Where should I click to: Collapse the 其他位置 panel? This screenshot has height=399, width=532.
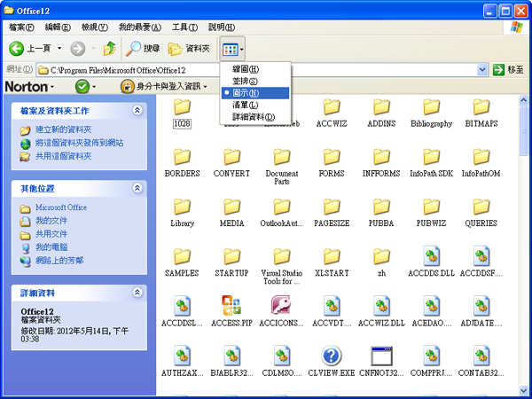pos(137,188)
